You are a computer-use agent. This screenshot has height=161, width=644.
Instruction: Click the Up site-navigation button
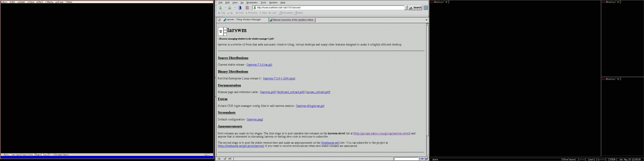click(230, 13)
